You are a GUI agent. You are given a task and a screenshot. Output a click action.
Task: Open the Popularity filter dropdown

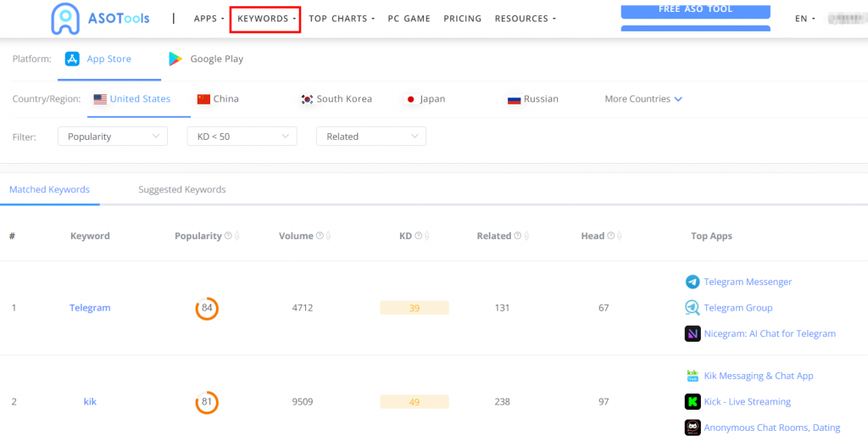[112, 137]
